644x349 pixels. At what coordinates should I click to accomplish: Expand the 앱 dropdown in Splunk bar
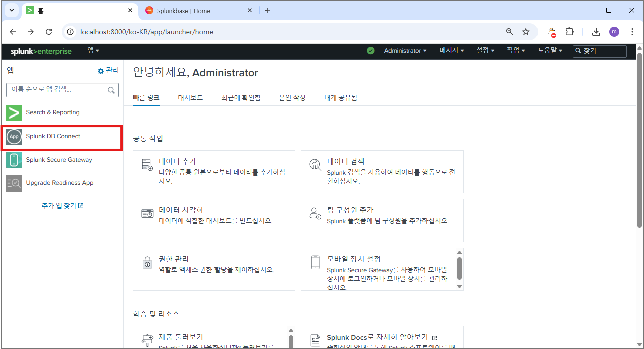click(93, 50)
